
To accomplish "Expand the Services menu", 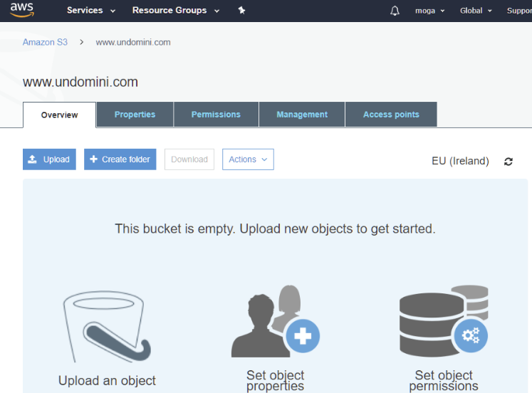I will pos(91,11).
